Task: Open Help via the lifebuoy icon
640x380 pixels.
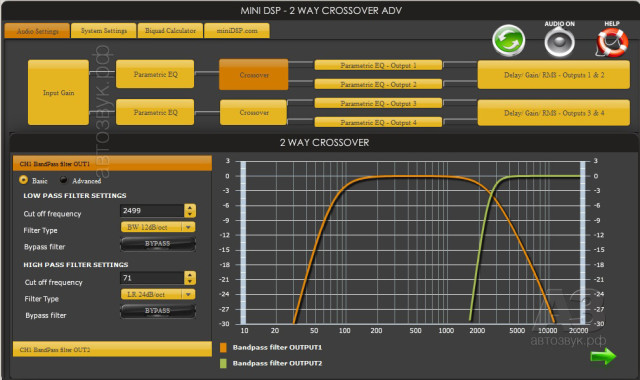Action: [612, 42]
